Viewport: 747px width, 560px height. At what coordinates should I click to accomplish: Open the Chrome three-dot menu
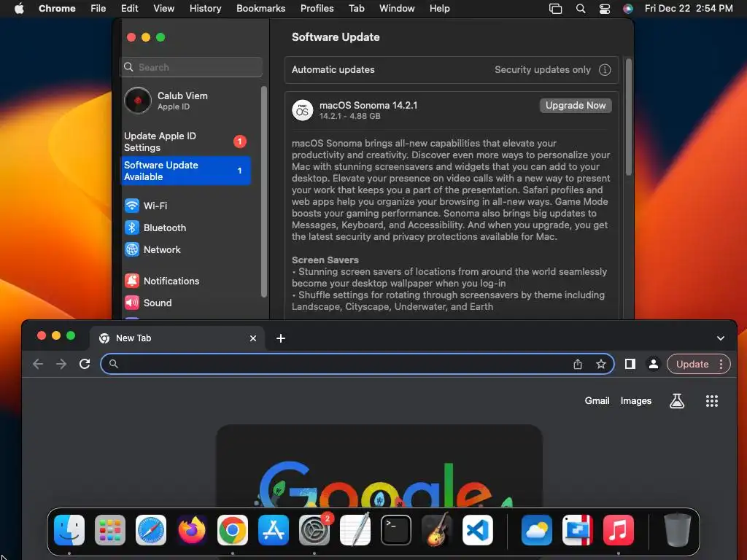[721, 364]
